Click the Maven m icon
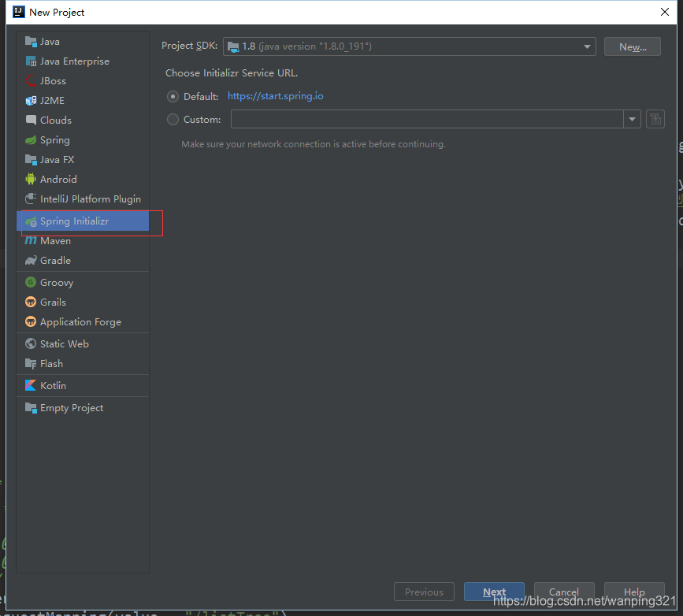 [31, 240]
